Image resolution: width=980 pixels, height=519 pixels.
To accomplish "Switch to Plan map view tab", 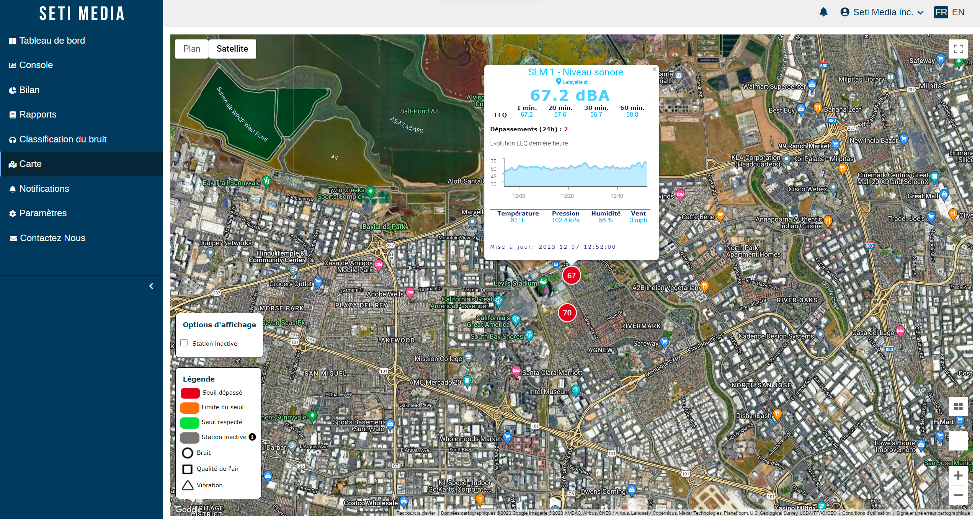I will point(192,49).
